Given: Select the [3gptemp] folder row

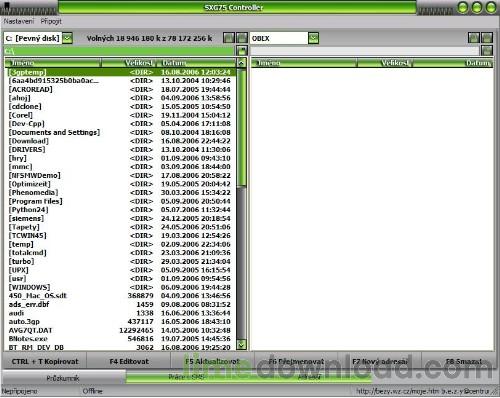Looking at the screenshot, I should pos(122,72).
